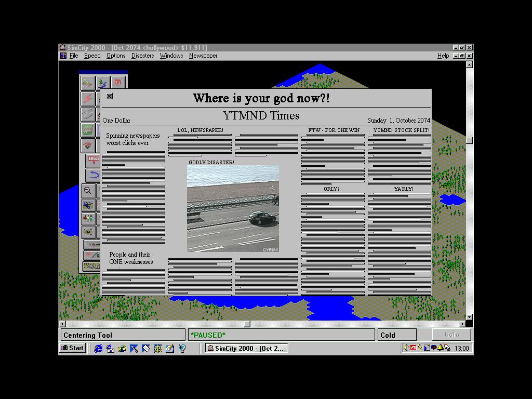532x399 pixels.
Task: Click 'People and their ONE weaknesses' headline
Action: [x=131, y=258]
